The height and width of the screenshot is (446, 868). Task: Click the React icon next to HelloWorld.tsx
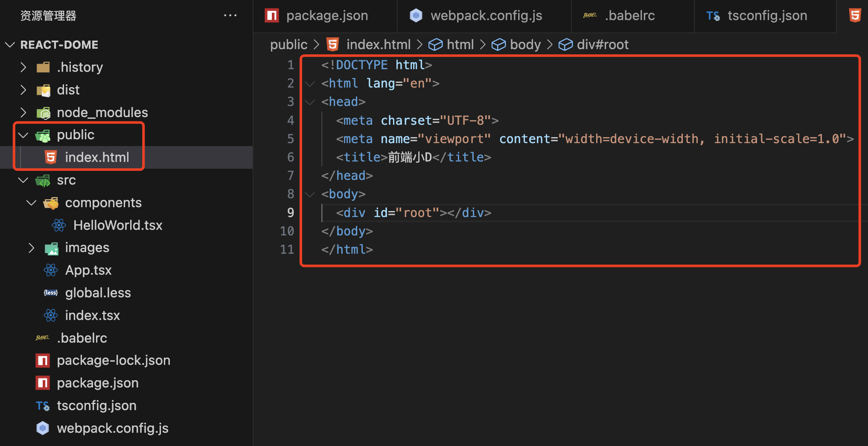pyautogui.click(x=59, y=225)
